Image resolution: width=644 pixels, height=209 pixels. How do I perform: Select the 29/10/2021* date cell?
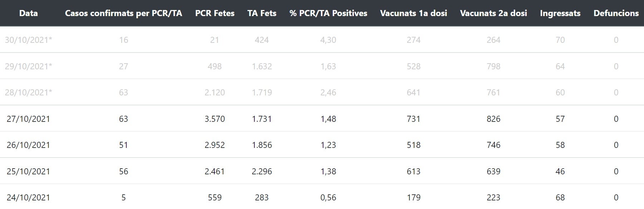(x=28, y=66)
